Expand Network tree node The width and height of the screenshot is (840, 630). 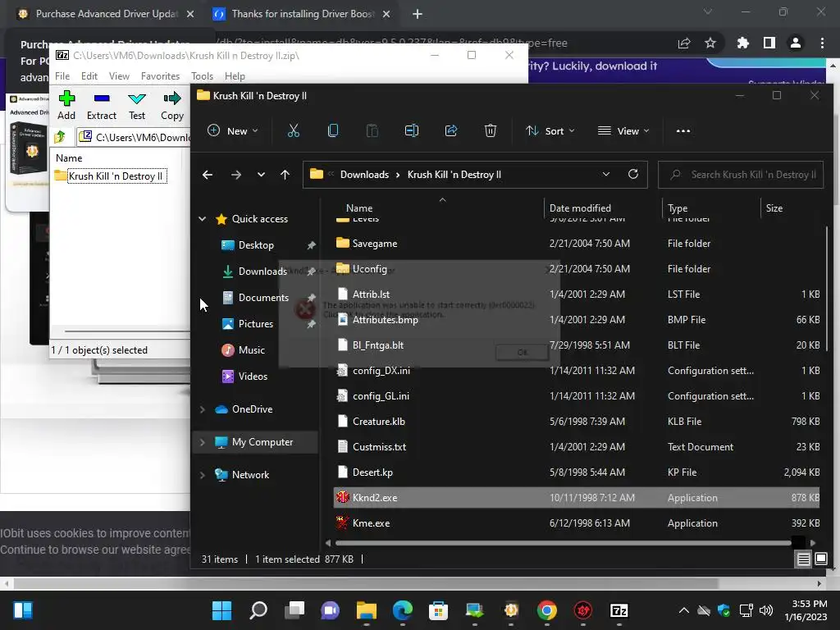click(203, 475)
